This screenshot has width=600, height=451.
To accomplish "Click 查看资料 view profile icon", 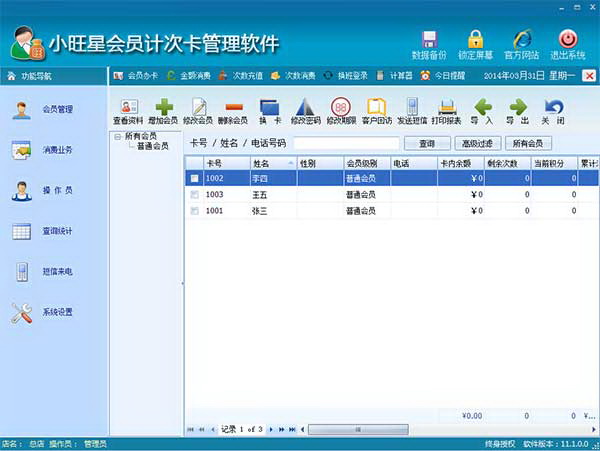I will click(x=129, y=107).
